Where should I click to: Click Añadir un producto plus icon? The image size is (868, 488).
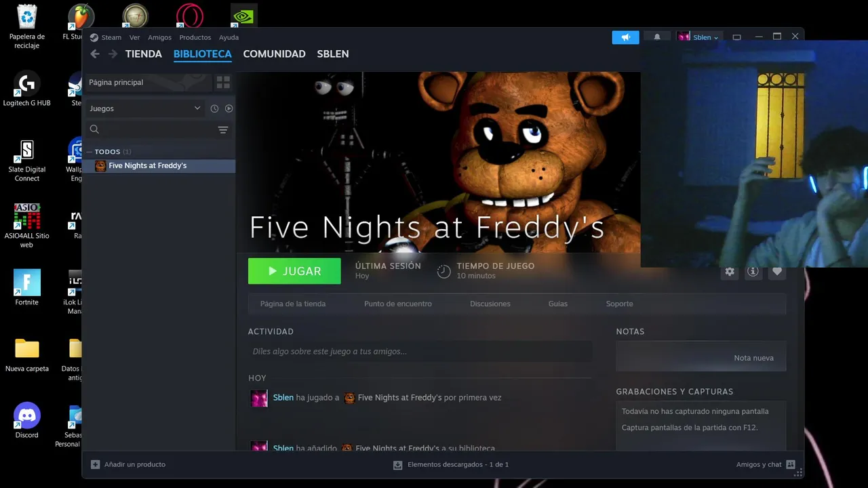pos(96,464)
